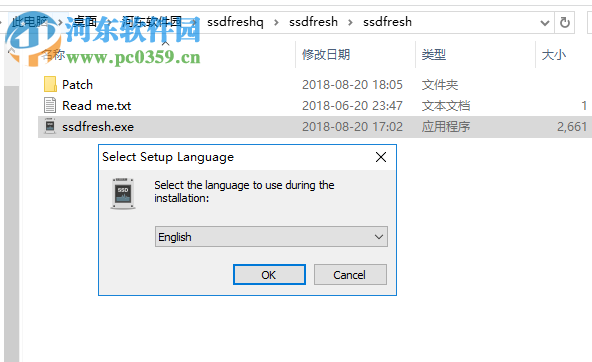The image size is (592, 362).
Task: Click the 2018-08-20 18:05 date cell
Action: coord(352,85)
